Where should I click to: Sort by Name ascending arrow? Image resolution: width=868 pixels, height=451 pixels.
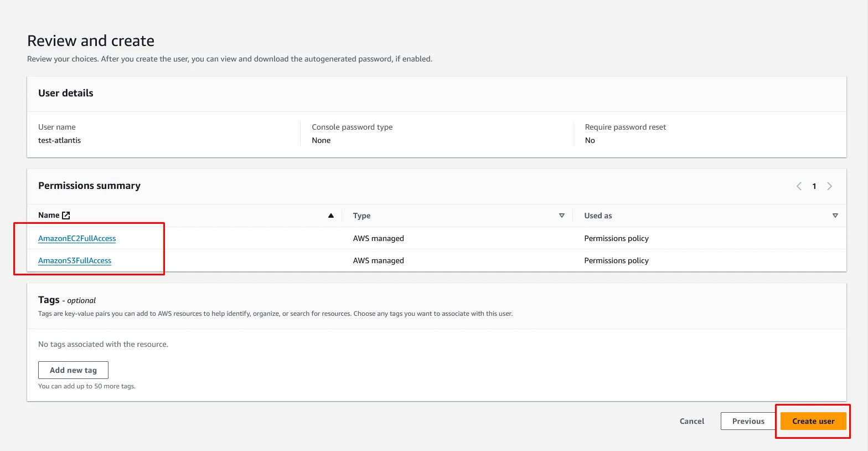(331, 216)
